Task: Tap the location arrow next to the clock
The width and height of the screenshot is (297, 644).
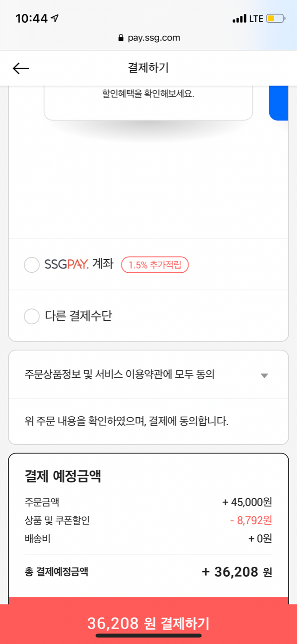Action: pos(55,19)
